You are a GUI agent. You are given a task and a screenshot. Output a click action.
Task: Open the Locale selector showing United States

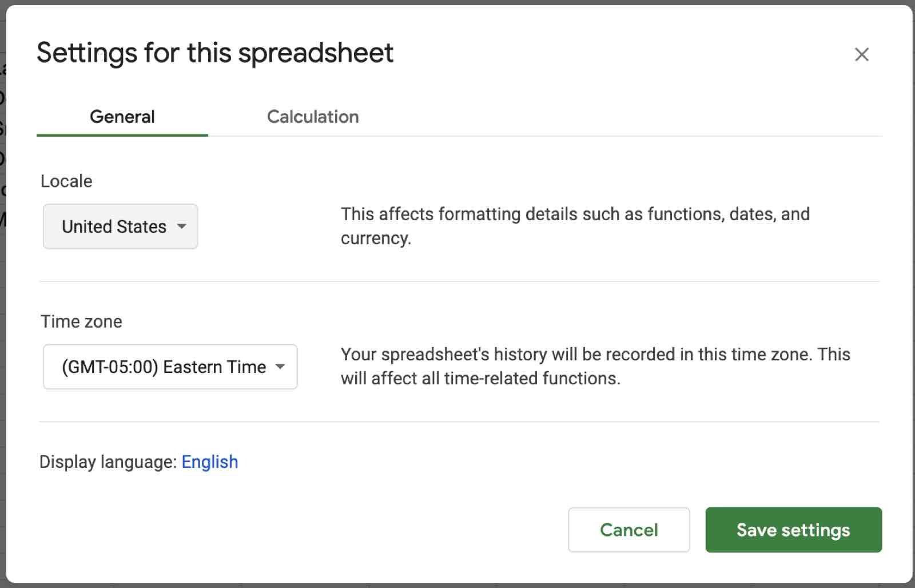click(x=120, y=227)
